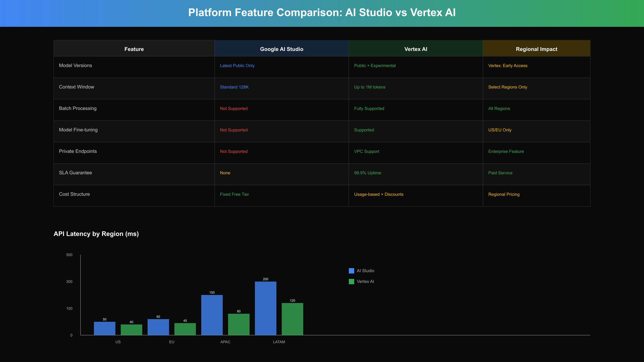Click the EU Vertex AI bar labeled 45
The image size is (644, 362).
(x=185, y=329)
